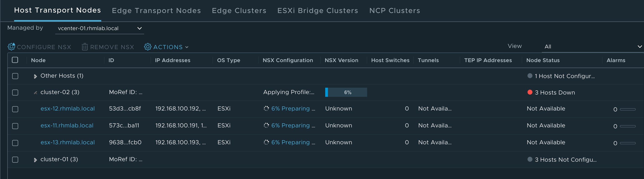Click IP cell '192.168.100.192, ...'
Image resolution: width=644 pixels, height=179 pixels.
[x=181, y=108]
